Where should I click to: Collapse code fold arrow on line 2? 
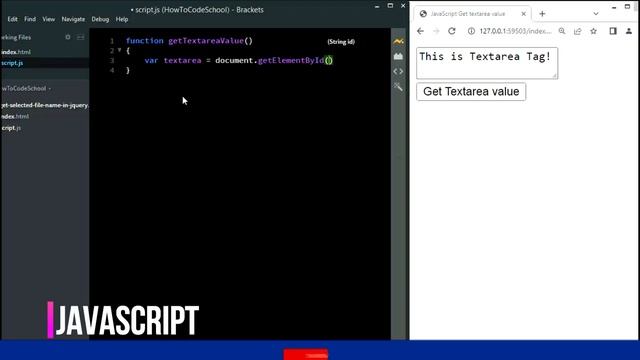[x=120, y=50]
